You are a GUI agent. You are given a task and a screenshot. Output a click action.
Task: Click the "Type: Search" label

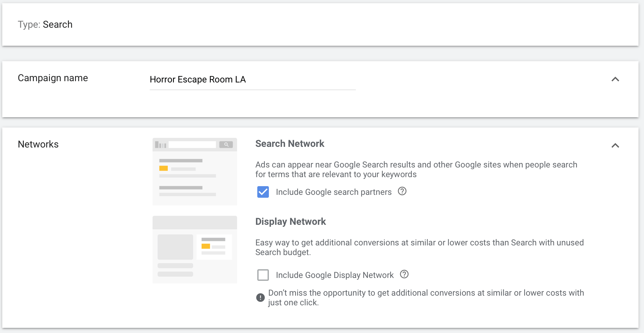[x=45, y=24]
